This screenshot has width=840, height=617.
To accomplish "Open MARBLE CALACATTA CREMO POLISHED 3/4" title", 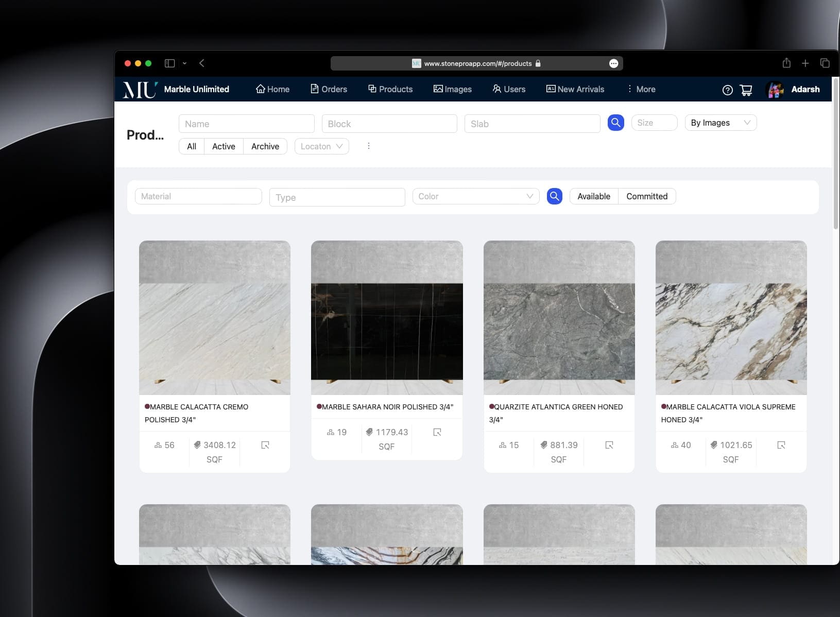I will pos(196,413).
